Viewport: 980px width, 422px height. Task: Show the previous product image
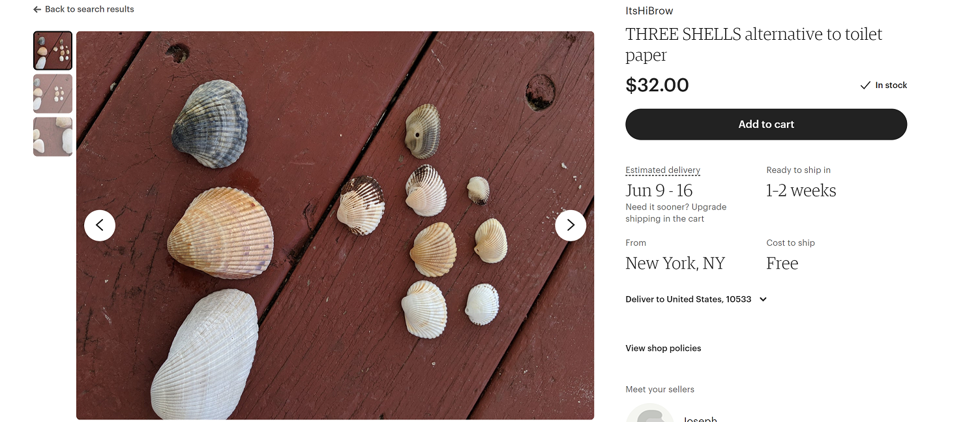100,225
